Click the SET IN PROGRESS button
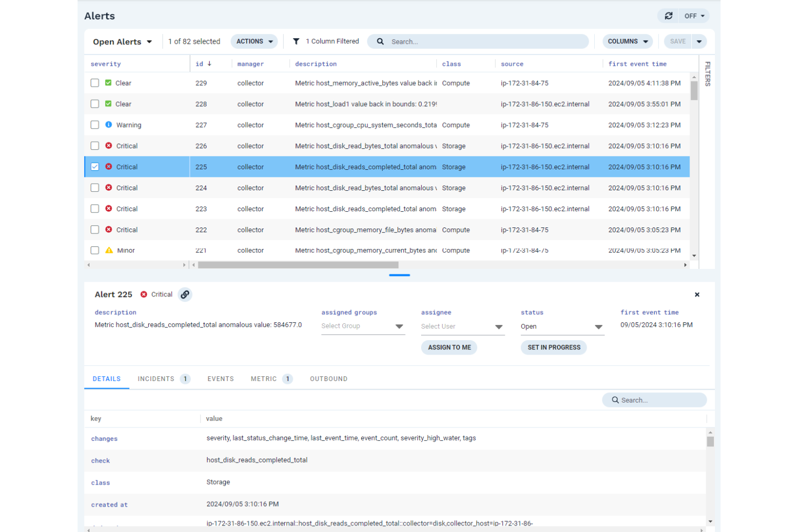This screenshot has width=798, height=532. 554,347
